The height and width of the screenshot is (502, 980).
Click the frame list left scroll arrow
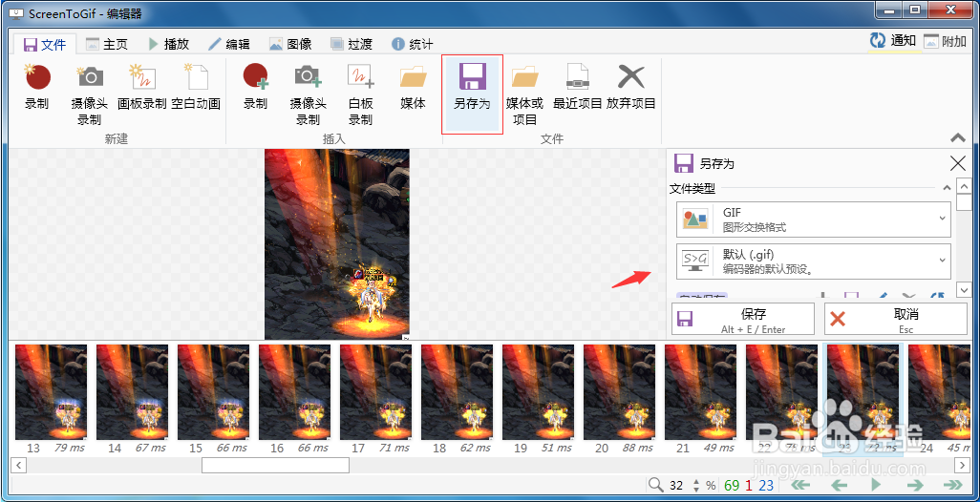click(x=18, y=465)
